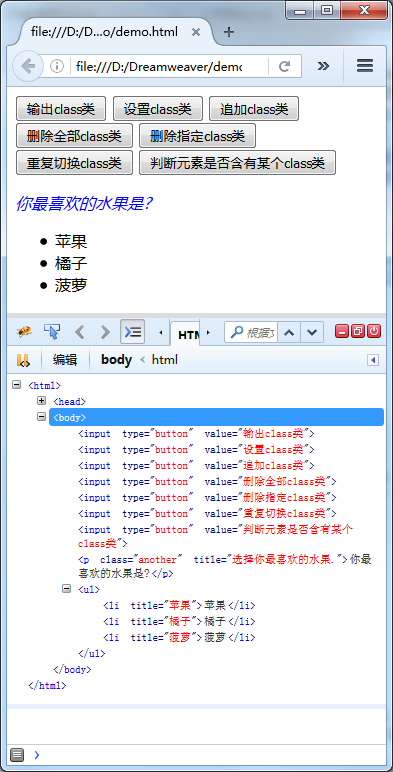The width and height of the screenshot is (393, 772).
Task: Select body in the breadcrumb path
Action: click(x=116, y=359)
